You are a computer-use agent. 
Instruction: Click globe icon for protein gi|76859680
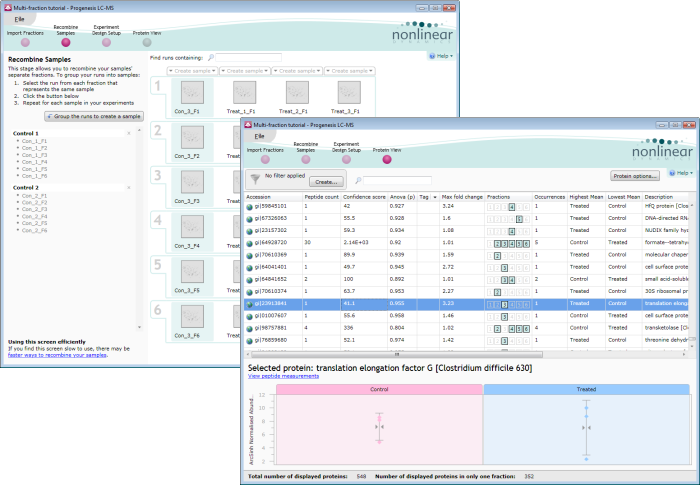click(250, 341)
